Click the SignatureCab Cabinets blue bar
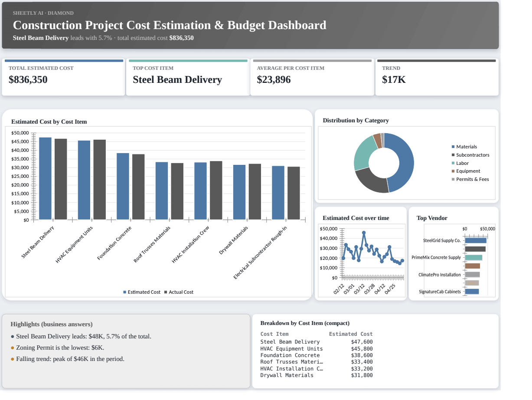532x400 pixels. (472, 292)
